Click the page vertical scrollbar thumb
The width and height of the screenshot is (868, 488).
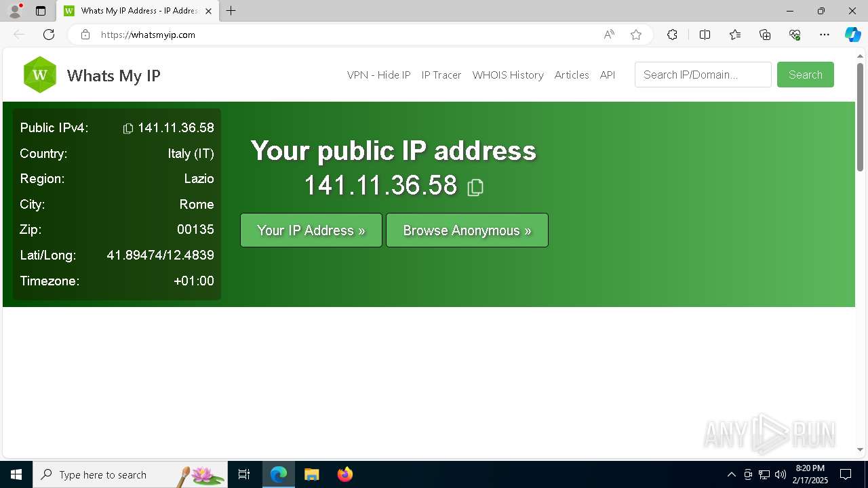[860, 117]
